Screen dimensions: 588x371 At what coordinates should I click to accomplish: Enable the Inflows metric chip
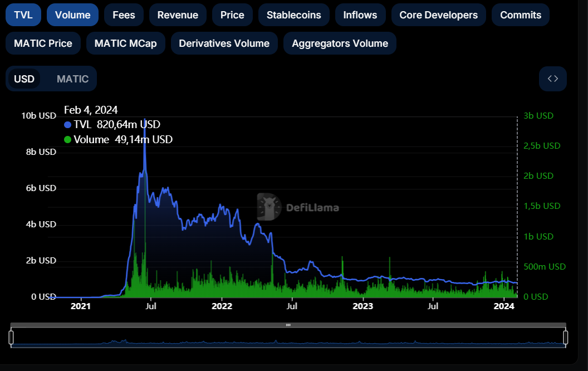[360, 15]
